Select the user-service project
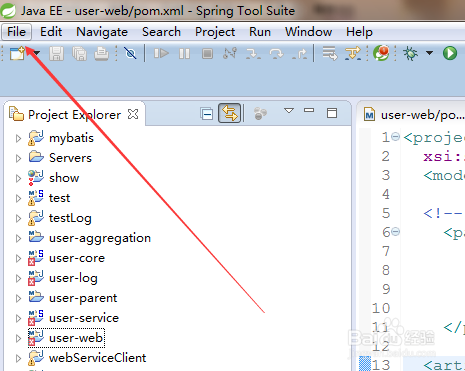Image resolution: width=465 pixels, height=371 pixels. (84, 318)
